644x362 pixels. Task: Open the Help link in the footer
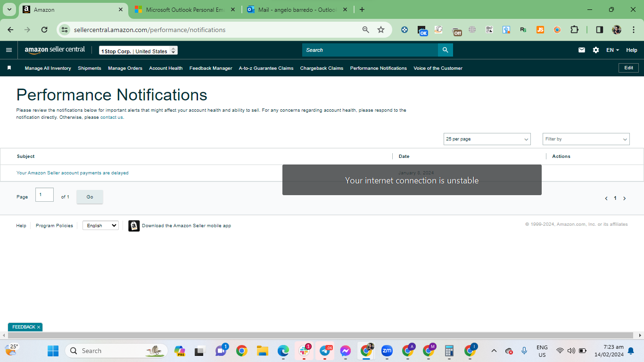(21, 226)
